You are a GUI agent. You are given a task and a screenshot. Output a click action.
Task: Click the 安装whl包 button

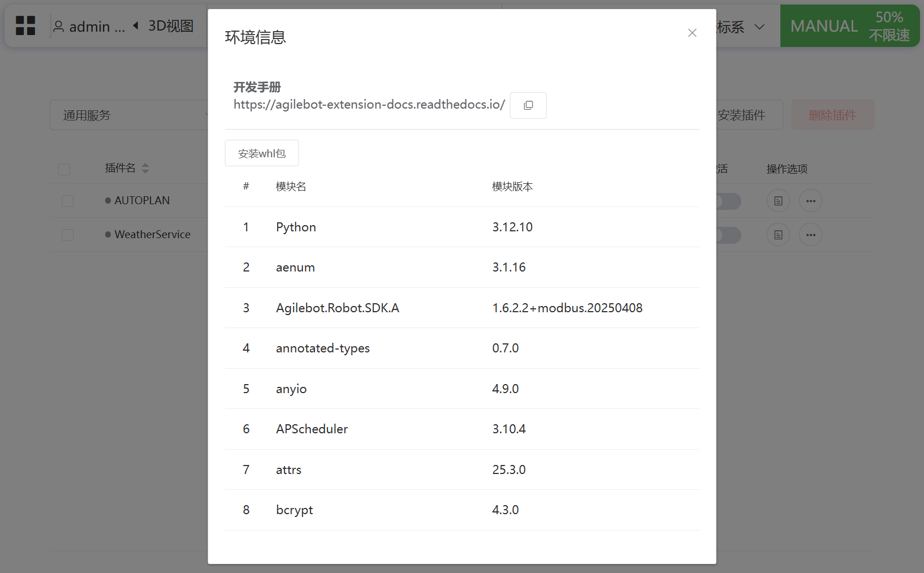(x=261, y=153)
